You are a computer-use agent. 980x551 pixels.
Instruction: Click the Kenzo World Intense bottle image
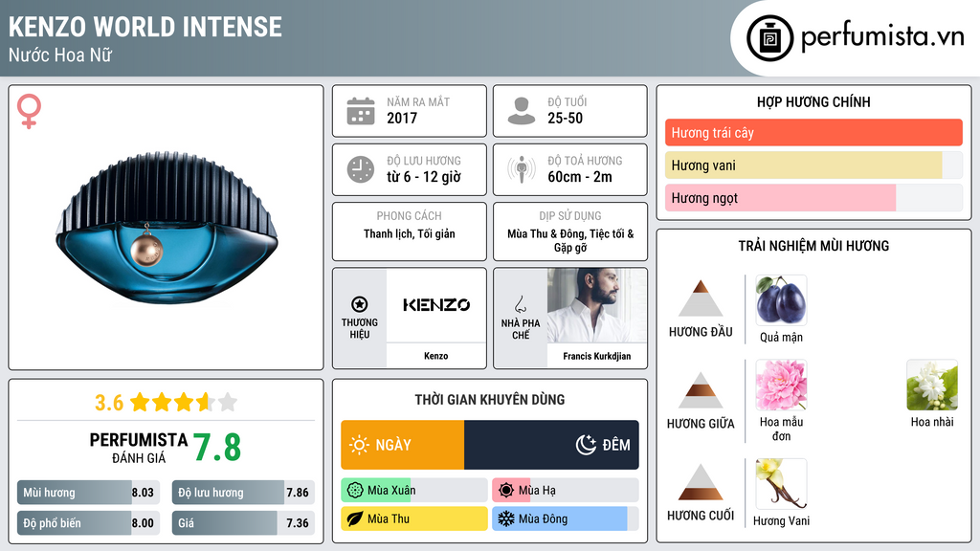(167, 229)
